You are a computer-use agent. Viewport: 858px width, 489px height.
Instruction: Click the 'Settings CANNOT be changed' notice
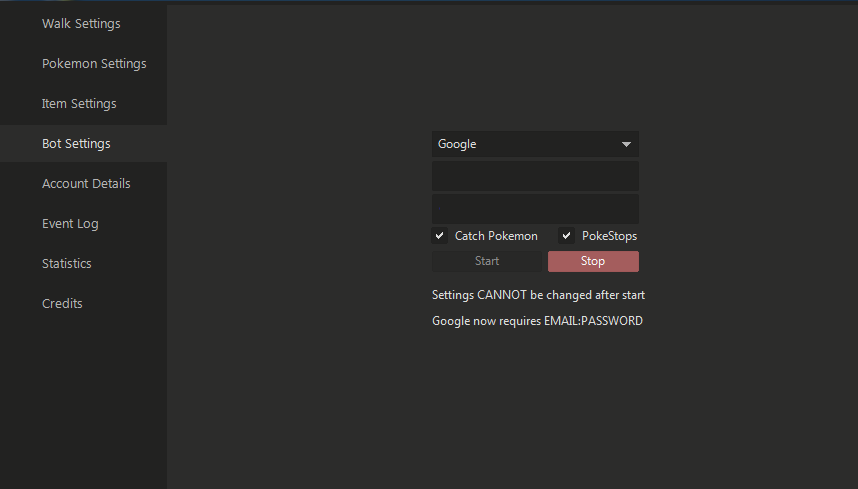click(538, 295)
